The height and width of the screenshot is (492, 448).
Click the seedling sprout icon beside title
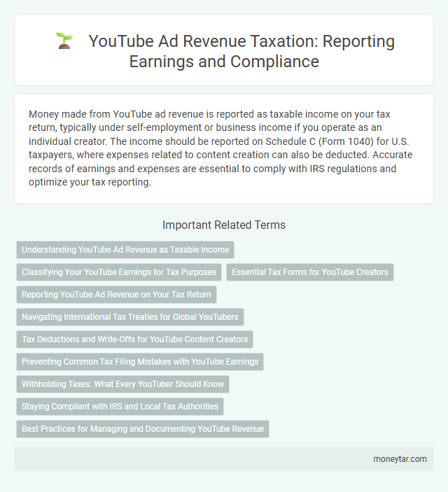64,41
